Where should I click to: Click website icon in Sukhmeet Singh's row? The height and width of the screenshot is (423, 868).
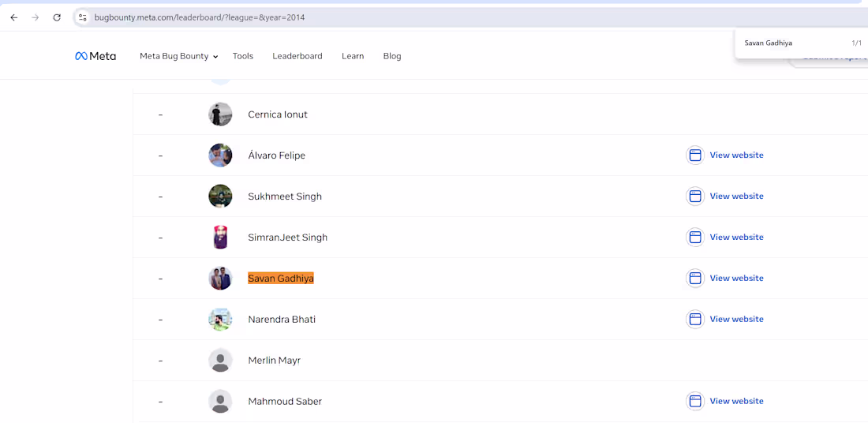tap(694, 196)
